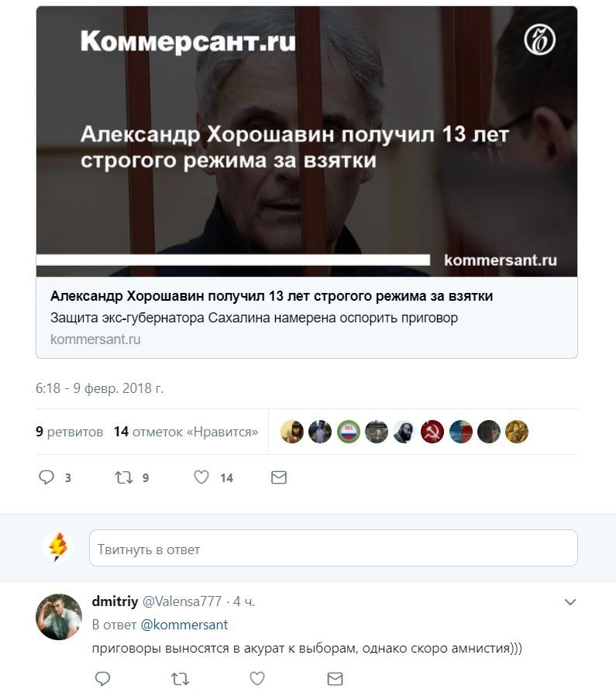
Task: View the list of 9 ретвитов
Action: [70, 432]
